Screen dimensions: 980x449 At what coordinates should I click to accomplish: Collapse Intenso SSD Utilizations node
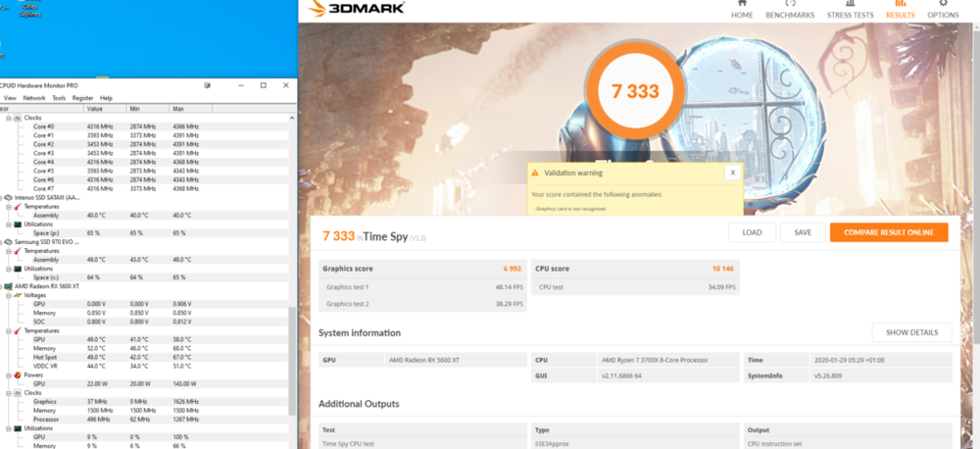pyautogui.click(x=9, y=224)
